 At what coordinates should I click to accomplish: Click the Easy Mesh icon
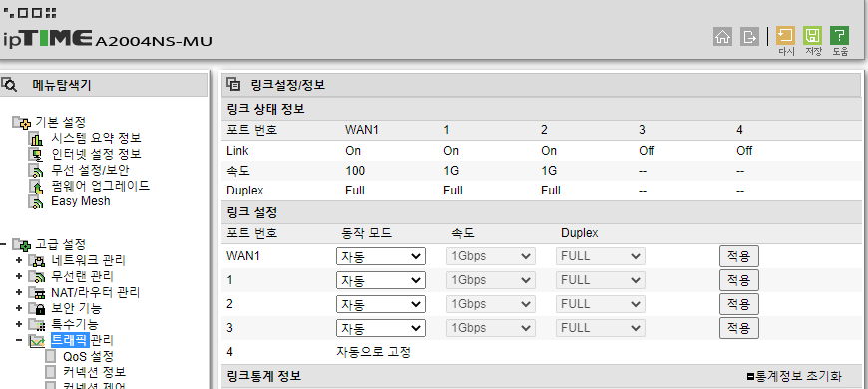tap(36, 201)
